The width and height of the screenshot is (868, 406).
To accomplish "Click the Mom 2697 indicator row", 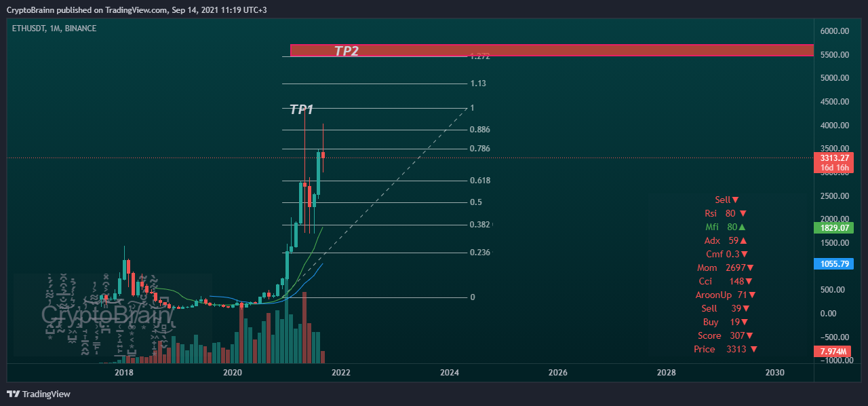I will point(726,267).
